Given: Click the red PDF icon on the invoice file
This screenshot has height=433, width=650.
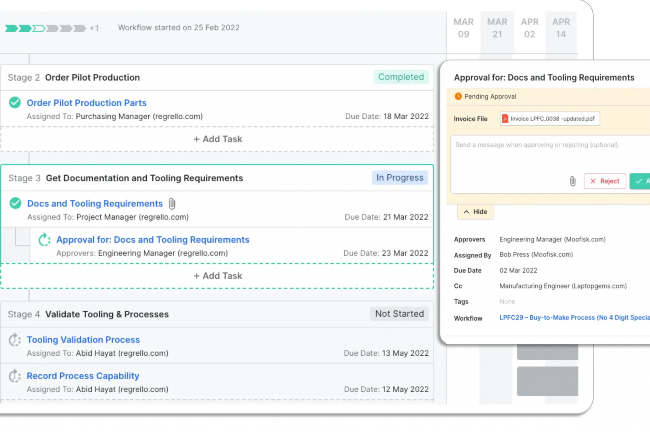Looking at the screenshot, I should (x=505, y=119).
